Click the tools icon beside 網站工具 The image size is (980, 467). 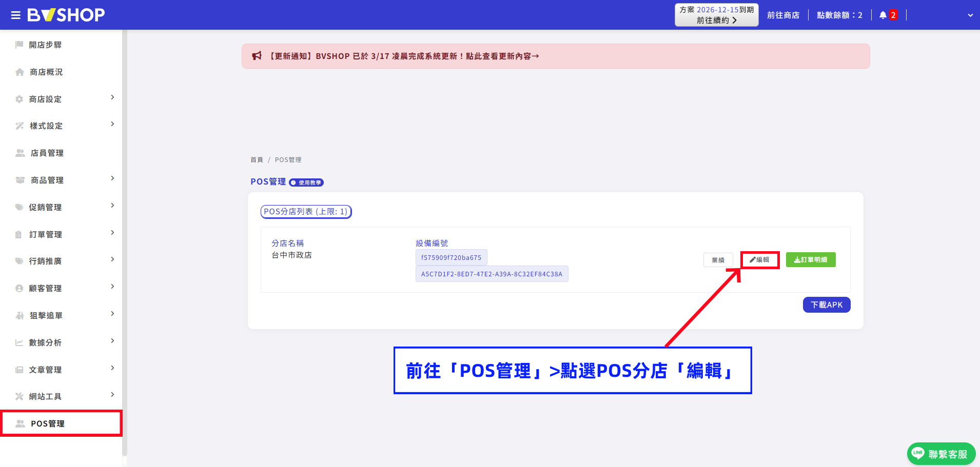(19, 396)
